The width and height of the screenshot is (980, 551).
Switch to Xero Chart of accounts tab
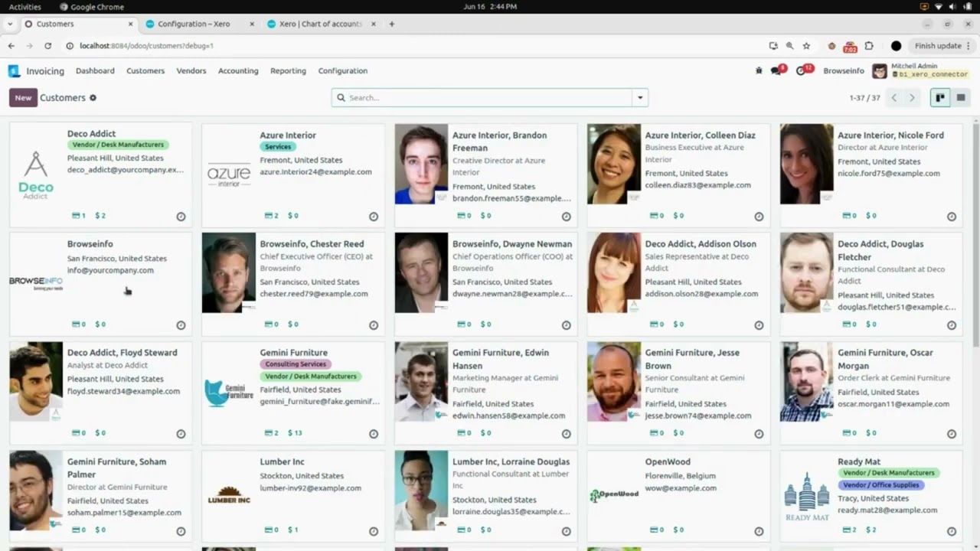coord(321,24)
